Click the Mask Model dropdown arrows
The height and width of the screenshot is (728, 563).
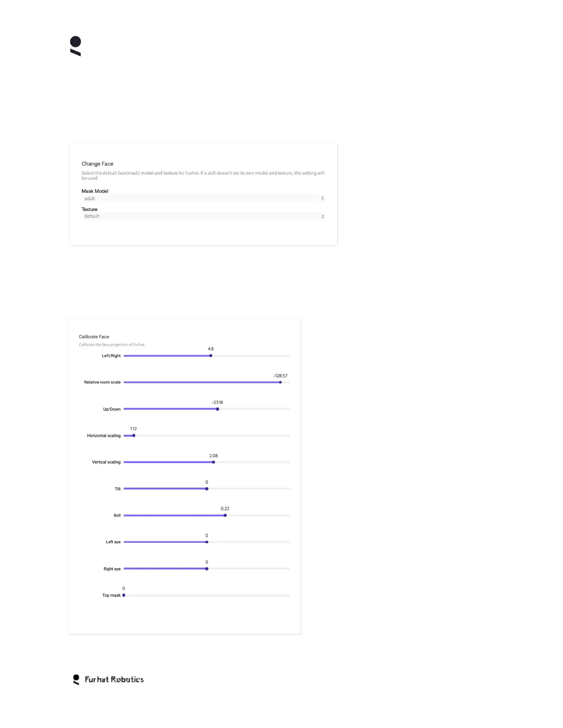tap(322, 199)
